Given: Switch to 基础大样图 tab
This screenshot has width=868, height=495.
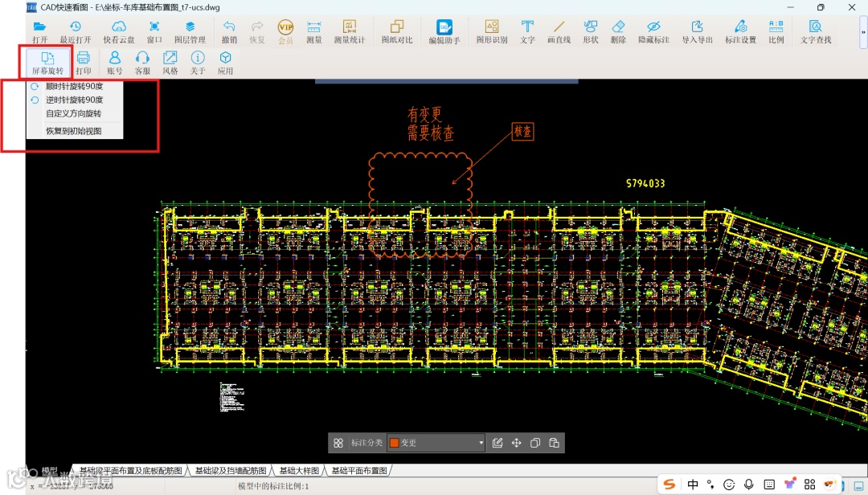Looking at the screenshot, I should pos(299,471).
